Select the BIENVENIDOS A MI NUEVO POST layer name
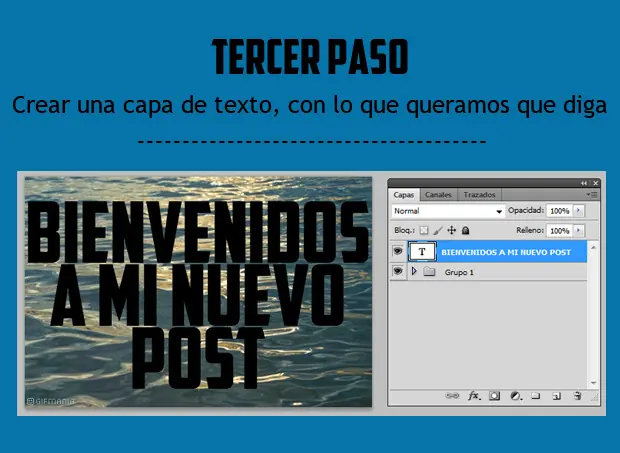The image size is (620, 453). pos(506,252)
